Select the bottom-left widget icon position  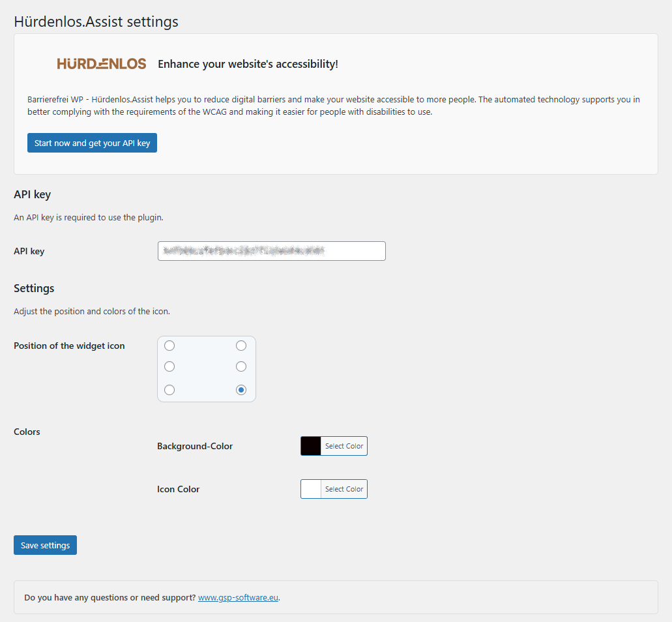(169, 389)
